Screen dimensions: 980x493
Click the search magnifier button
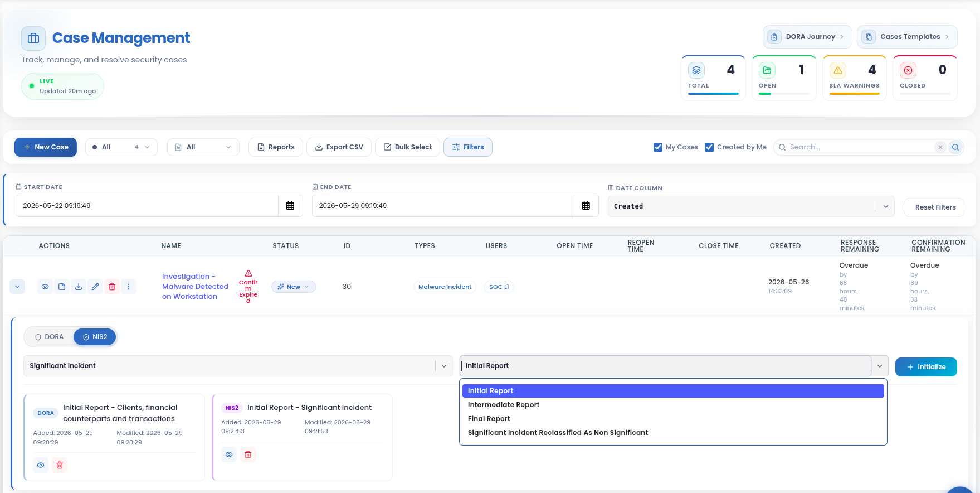[x=955, y=147]
